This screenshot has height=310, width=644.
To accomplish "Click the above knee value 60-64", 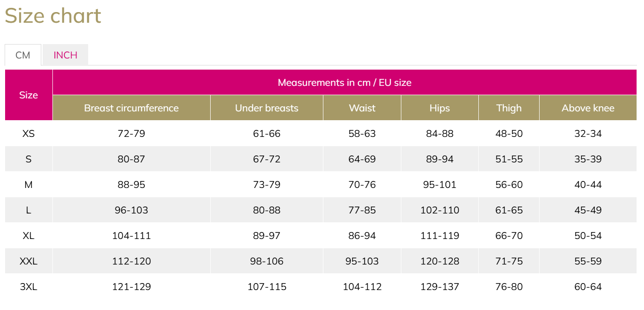I will click(x=588, y=287).
